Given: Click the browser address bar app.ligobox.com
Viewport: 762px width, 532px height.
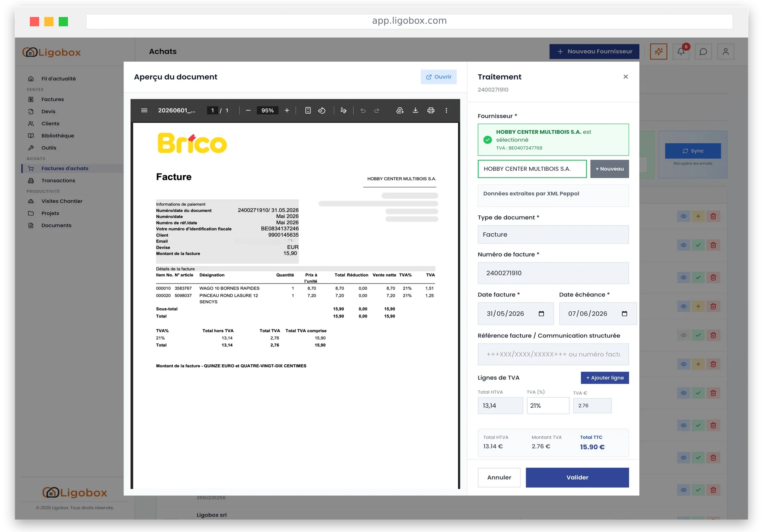Looking at the screenshot, I should 409,21.
